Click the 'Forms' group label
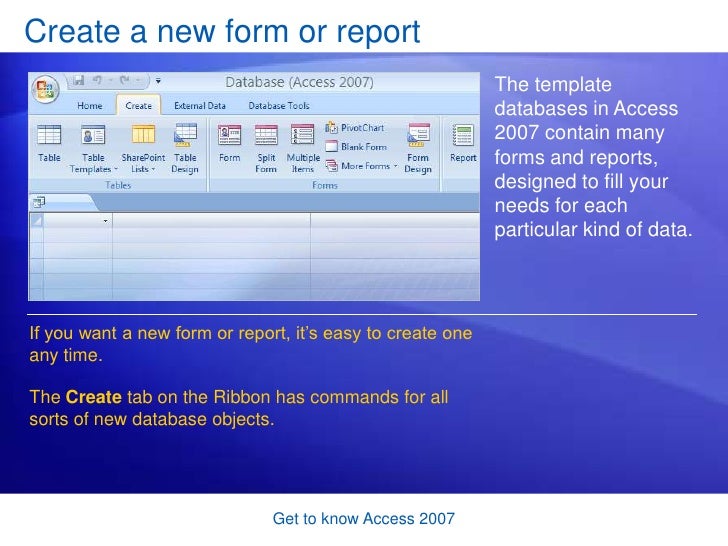Screen dimensions: 728x546 (325, 185)
